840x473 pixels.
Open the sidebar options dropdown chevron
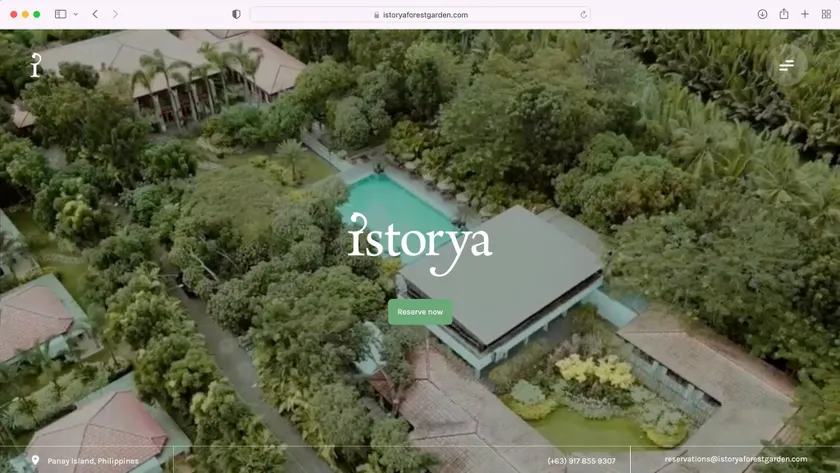point(76,14)
